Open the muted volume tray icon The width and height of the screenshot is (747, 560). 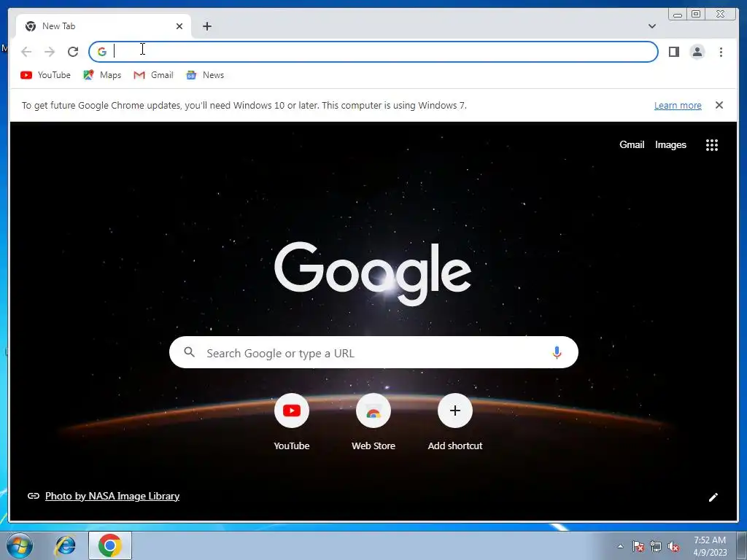pos(673,546)
